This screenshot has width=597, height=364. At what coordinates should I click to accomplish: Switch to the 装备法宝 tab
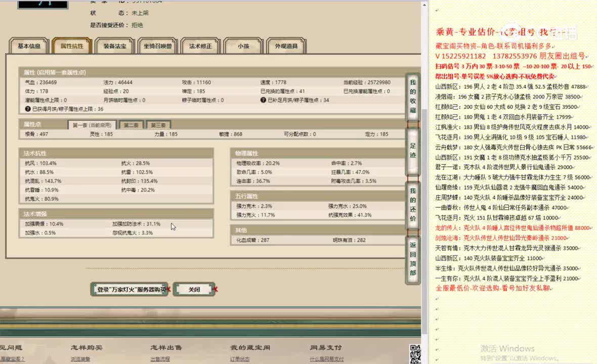click(x=115, y=46)
